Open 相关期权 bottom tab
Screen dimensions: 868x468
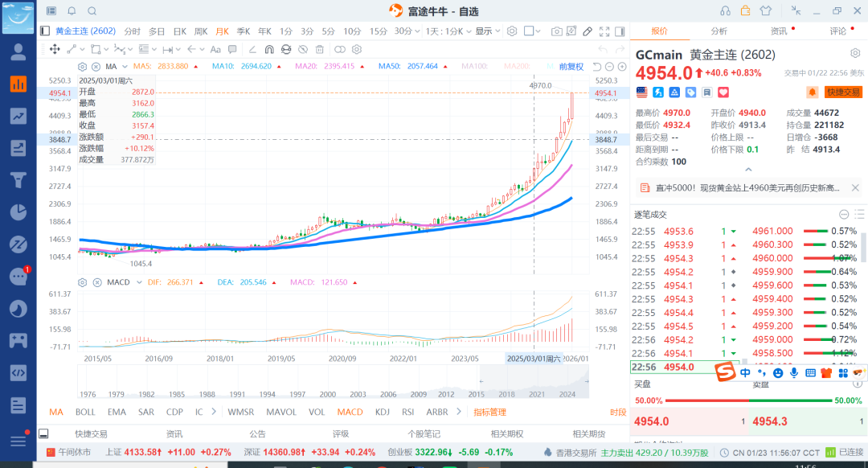pyautogui.click(x=507, y=433)
